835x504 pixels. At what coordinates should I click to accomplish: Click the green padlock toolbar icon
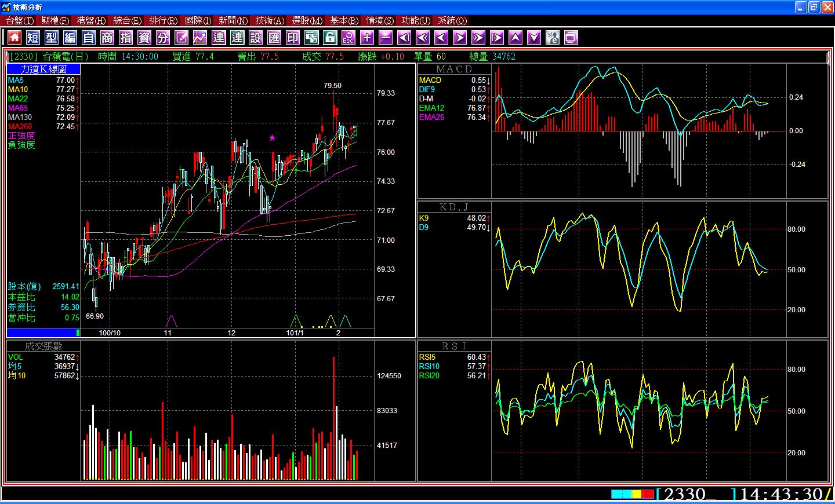pos(330,38)
